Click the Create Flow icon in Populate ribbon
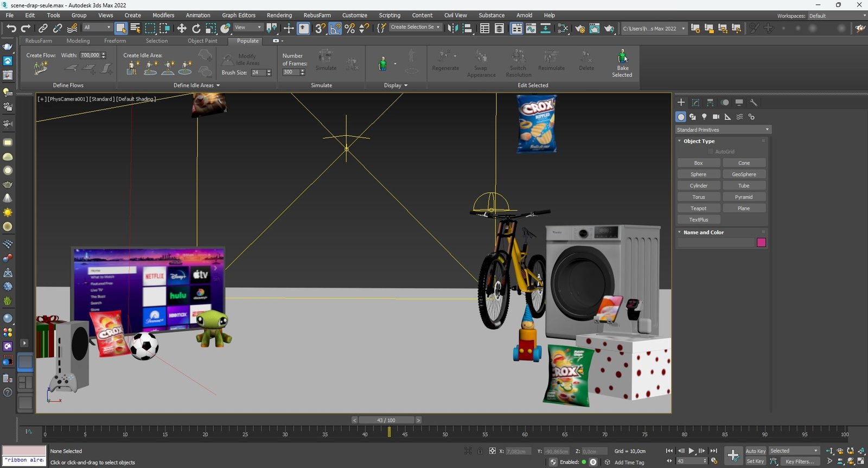 pyautogui.click(x=41, y=68)
